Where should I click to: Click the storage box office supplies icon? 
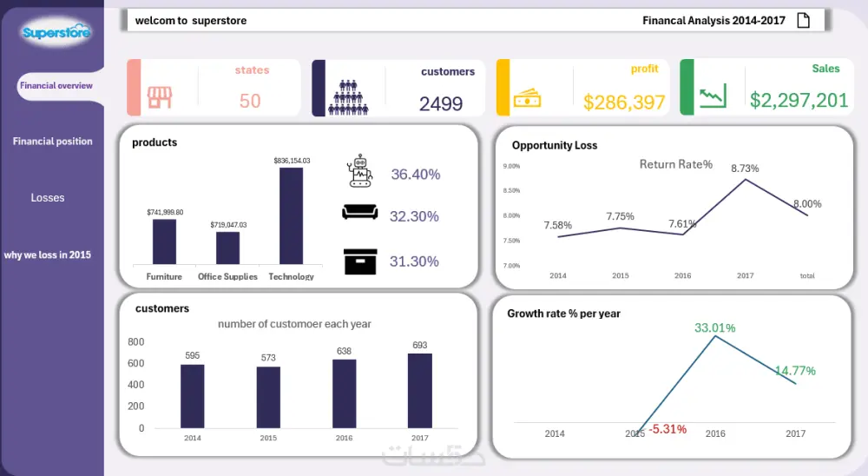pos(360,261)
